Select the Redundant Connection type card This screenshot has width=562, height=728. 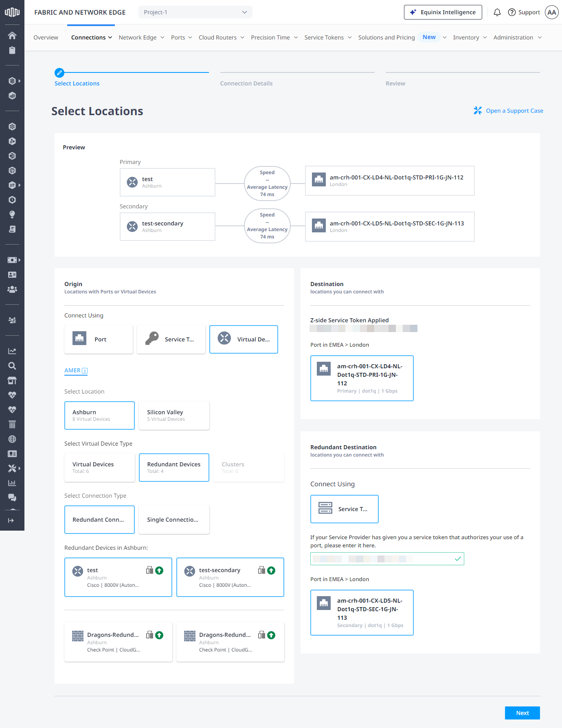[99, 520]
